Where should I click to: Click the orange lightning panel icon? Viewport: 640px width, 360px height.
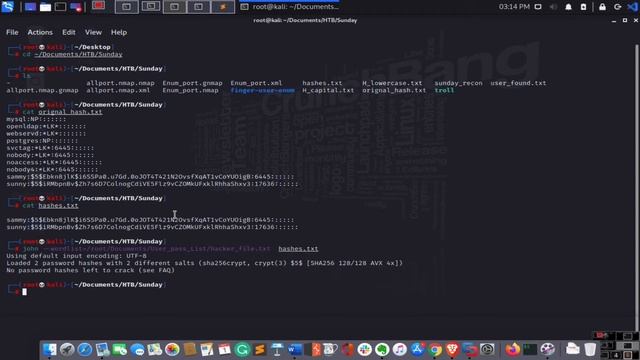point(223,7)
